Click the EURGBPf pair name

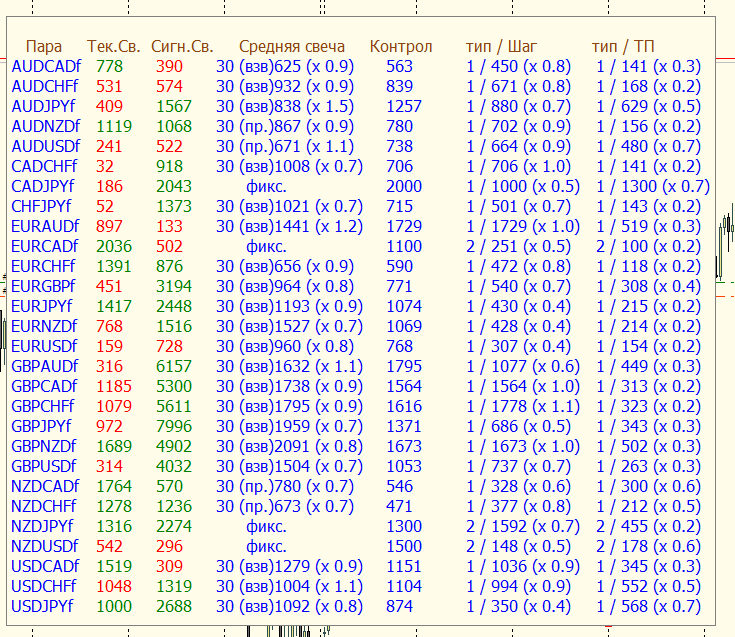(43, 286)
